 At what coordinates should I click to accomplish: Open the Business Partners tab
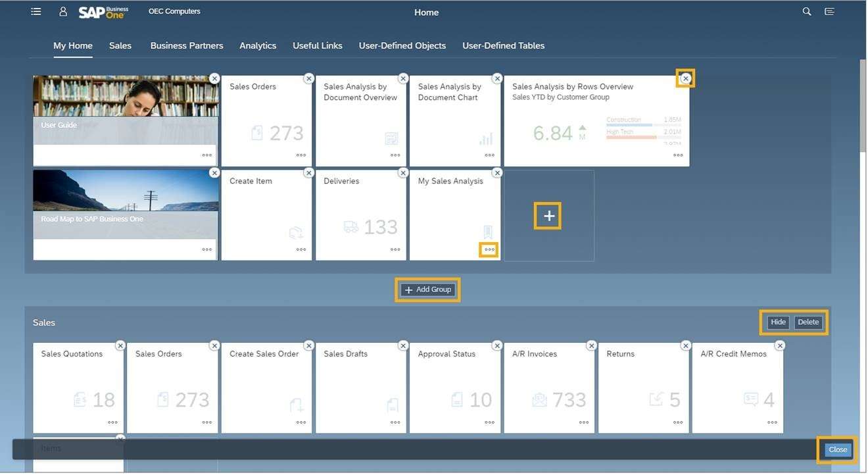pyautogui.click(x=187, y=46)
